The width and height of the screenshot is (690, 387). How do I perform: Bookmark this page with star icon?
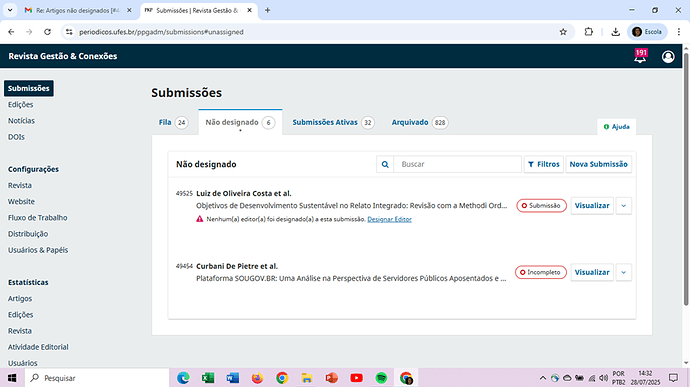pos(563,32)
